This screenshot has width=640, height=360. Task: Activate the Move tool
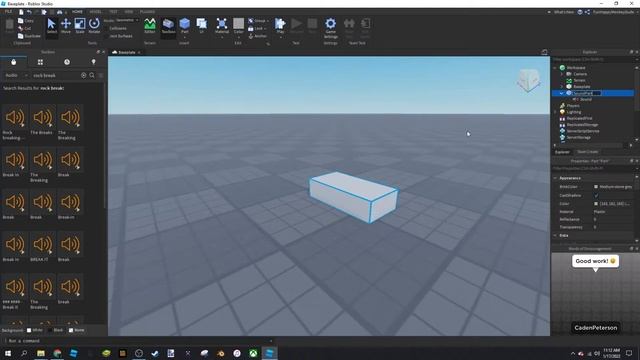pyautogui.click(x=66, y=27)
